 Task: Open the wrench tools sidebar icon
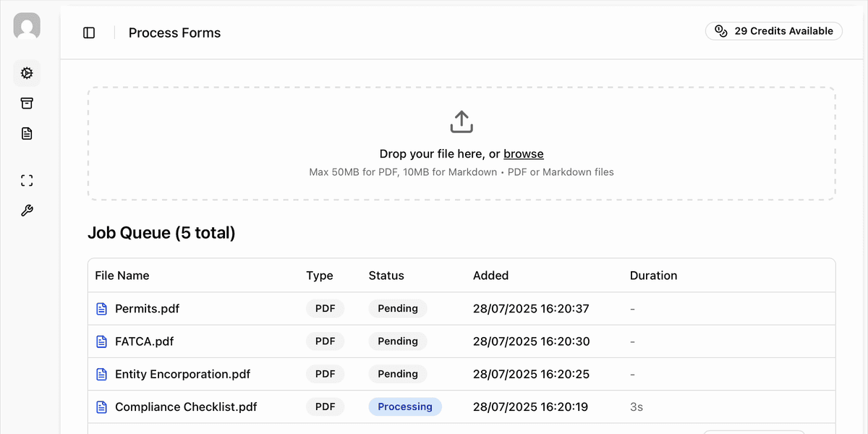point(27,211)
